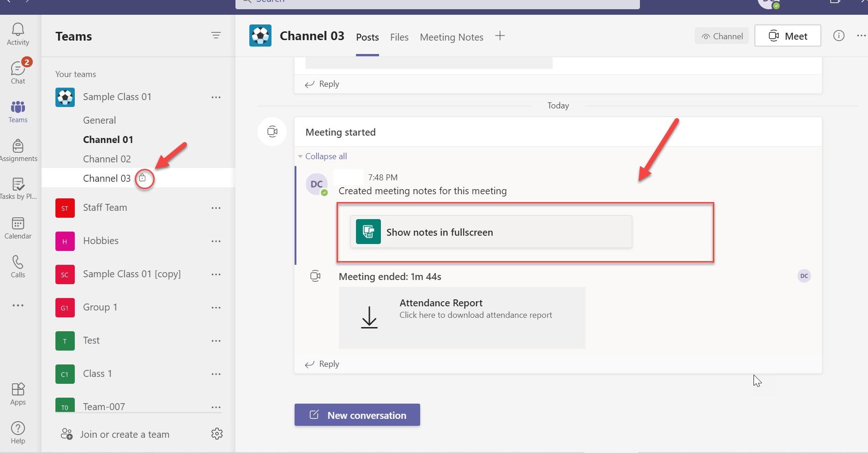The width and height of the screenshot is (868, 453).
Task: Open Hobbies team more options
Action: point(216,241)
